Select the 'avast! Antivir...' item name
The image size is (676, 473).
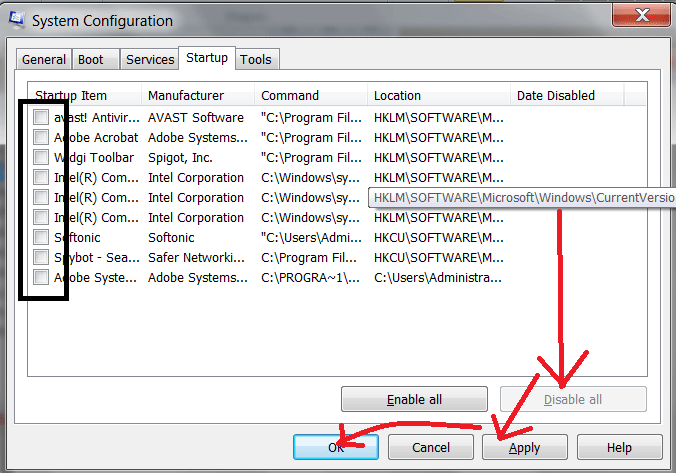(97, 117)
